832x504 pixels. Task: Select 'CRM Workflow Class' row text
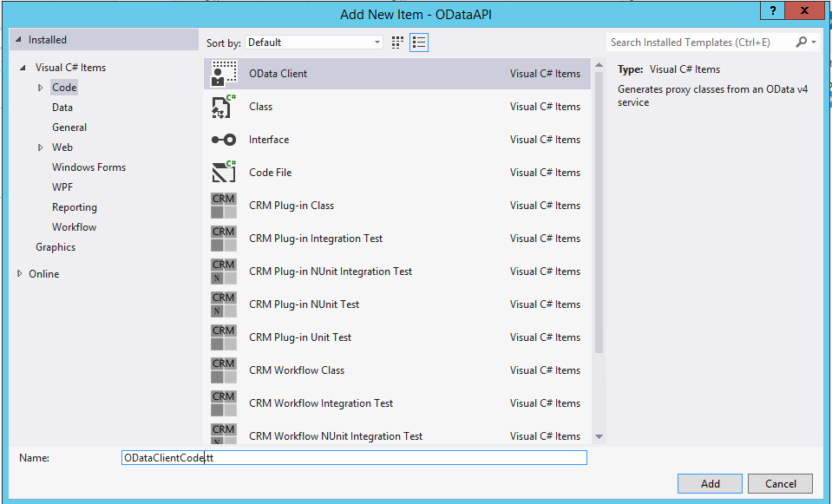(x=297, y=370)
